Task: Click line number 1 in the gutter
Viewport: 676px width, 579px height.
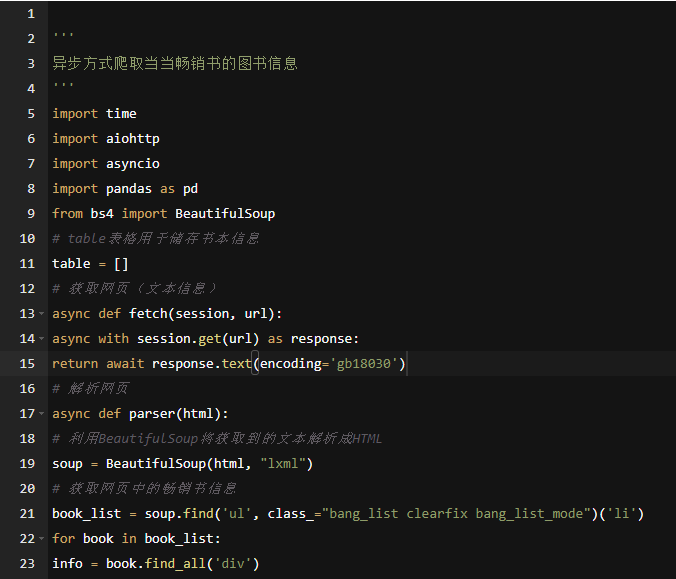Action: click(31, 14)
